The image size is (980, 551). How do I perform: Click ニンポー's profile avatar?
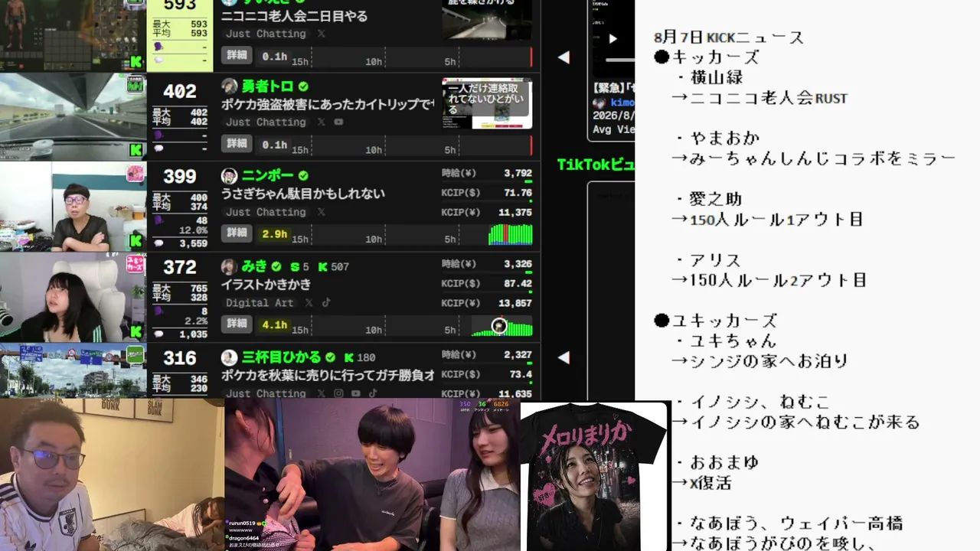pos(229,176)
